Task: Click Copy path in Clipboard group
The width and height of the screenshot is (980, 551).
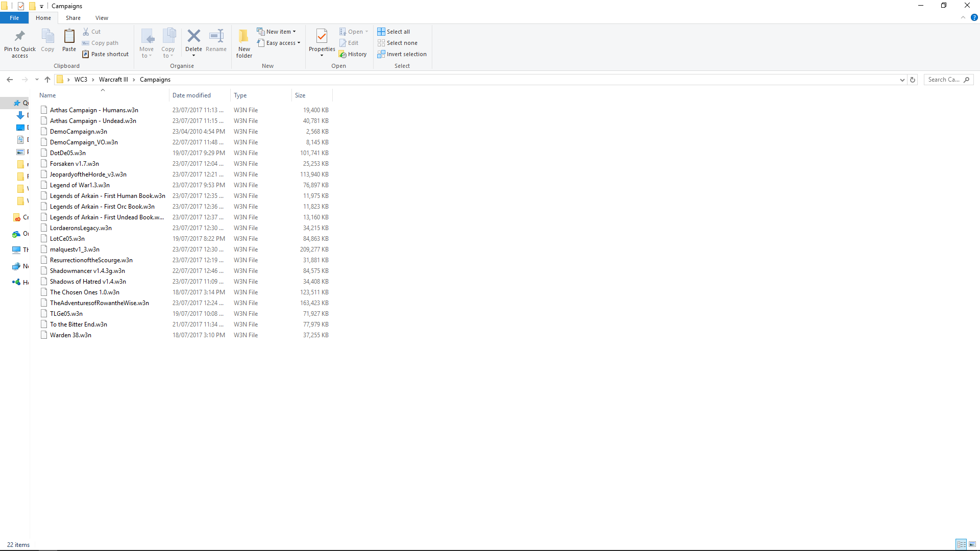Action: click(100, 43)
